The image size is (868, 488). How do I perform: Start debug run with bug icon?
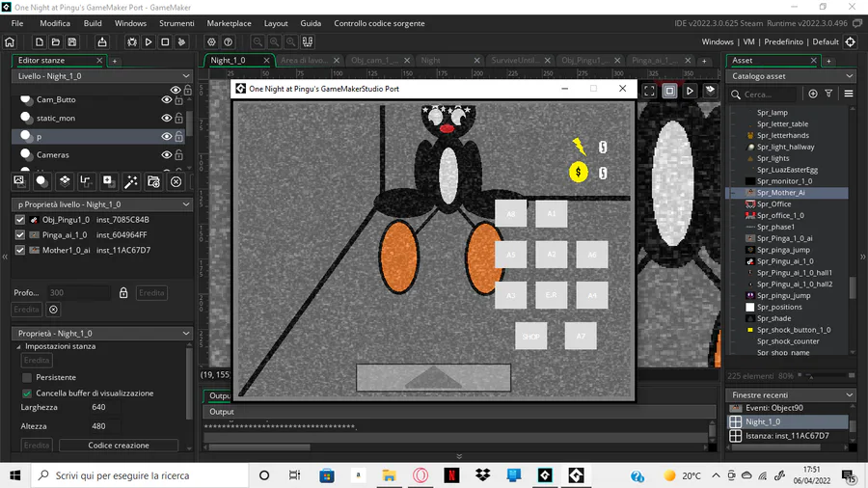click(132, 42)
